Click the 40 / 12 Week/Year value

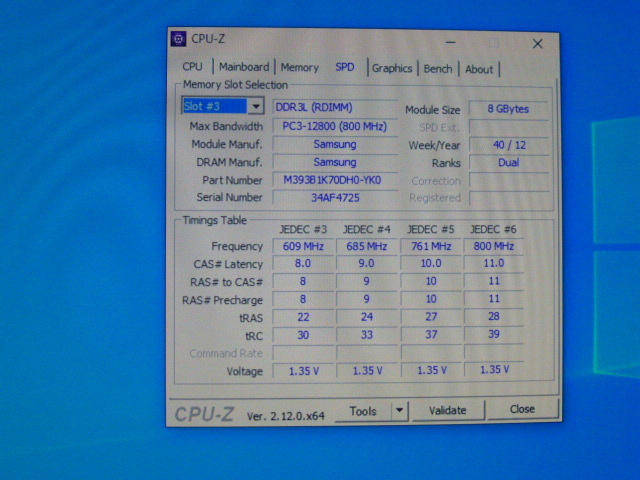(x=509, y=145)
